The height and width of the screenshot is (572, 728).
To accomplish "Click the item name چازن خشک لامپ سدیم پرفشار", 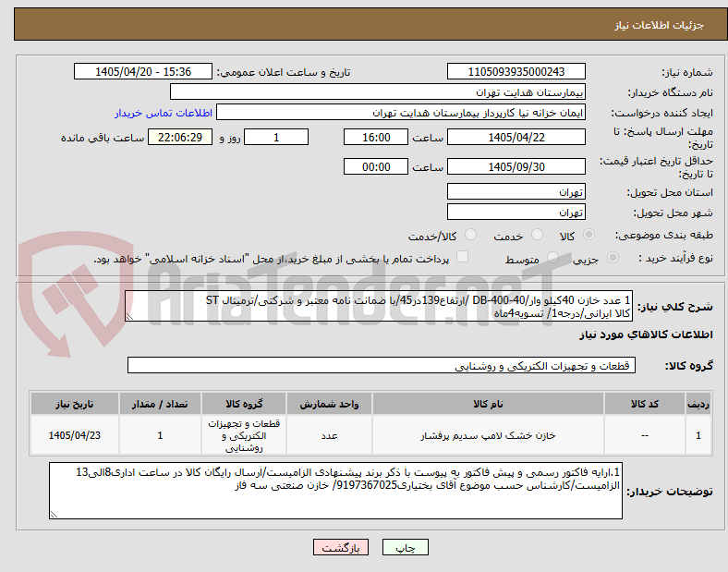I will (488, 435).
